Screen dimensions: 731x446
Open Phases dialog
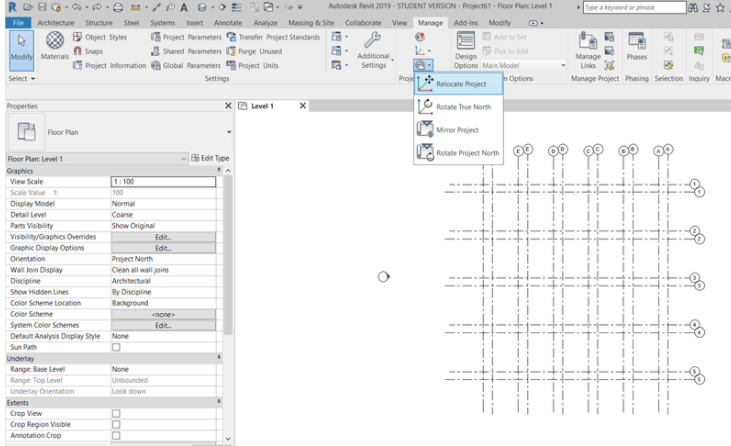636,47
